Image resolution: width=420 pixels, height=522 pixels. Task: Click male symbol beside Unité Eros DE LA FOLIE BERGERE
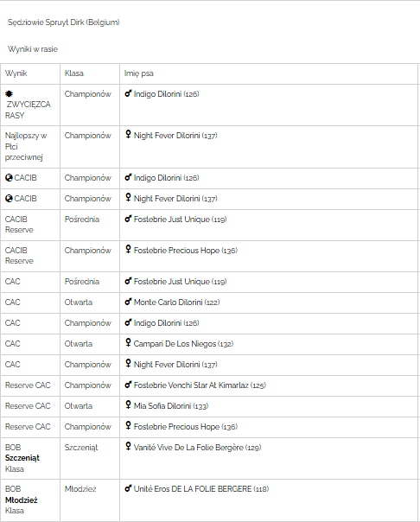coord(128,488)
